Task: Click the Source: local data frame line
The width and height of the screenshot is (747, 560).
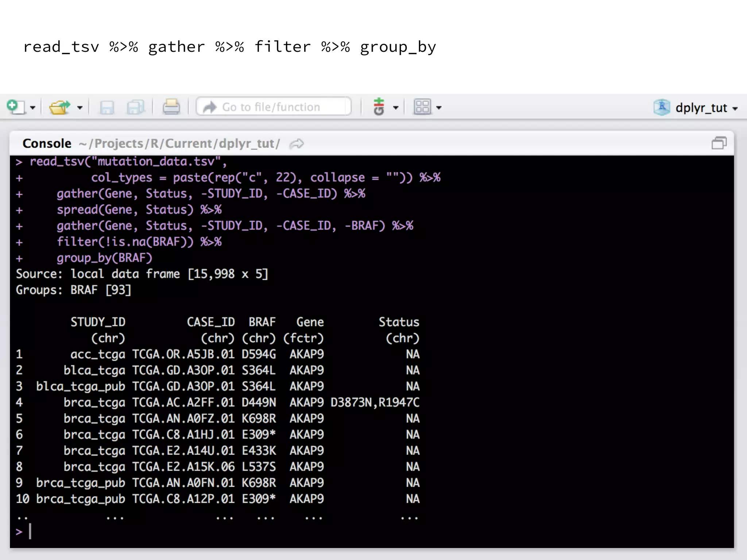Action: coord(142,274)
